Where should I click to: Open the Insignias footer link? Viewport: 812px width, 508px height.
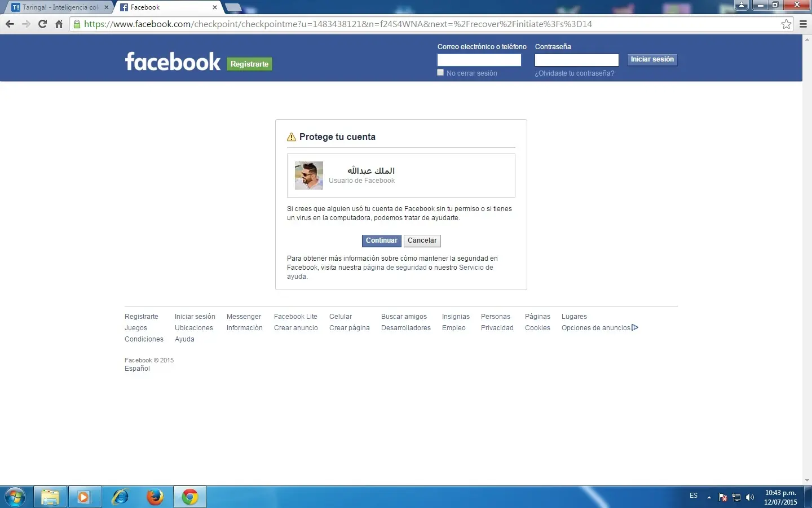456,317
